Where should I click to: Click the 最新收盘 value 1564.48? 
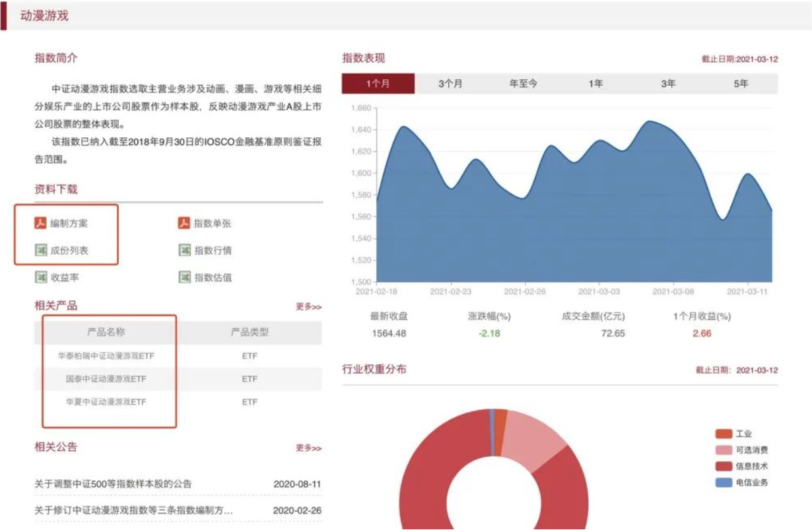pos(389,333)
